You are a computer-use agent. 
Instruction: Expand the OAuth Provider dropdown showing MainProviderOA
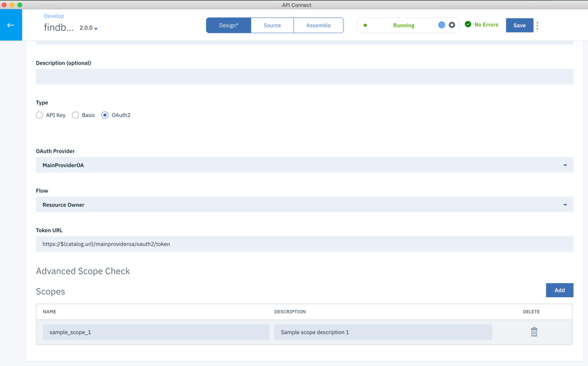click(x=304, y=165)
